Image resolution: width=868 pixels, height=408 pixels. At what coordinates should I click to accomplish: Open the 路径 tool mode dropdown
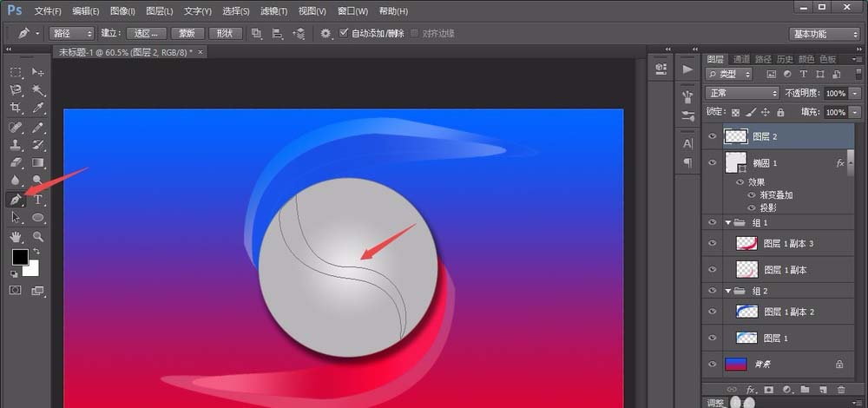pyautogui.click(x=71, y=33)
